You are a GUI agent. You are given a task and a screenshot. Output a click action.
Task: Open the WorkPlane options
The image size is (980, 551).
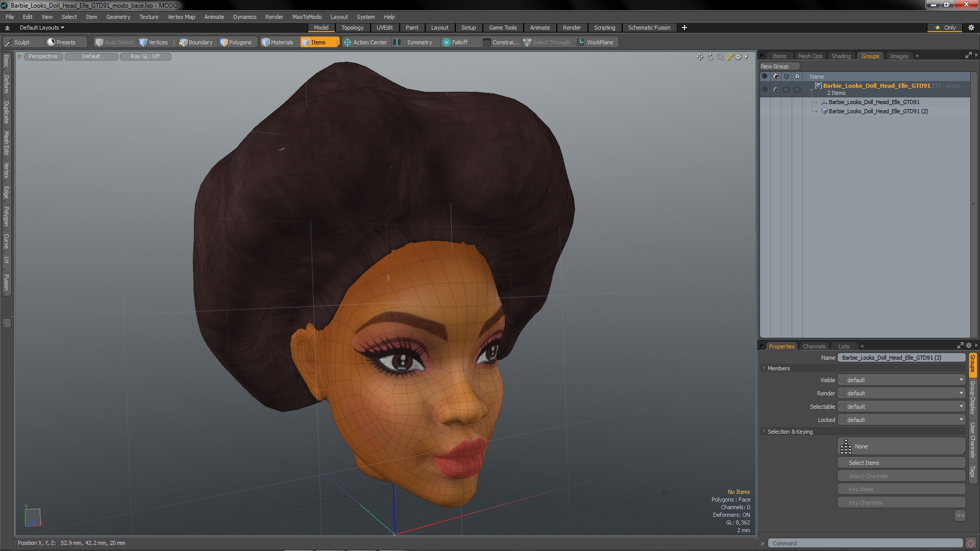coord(596,42)
